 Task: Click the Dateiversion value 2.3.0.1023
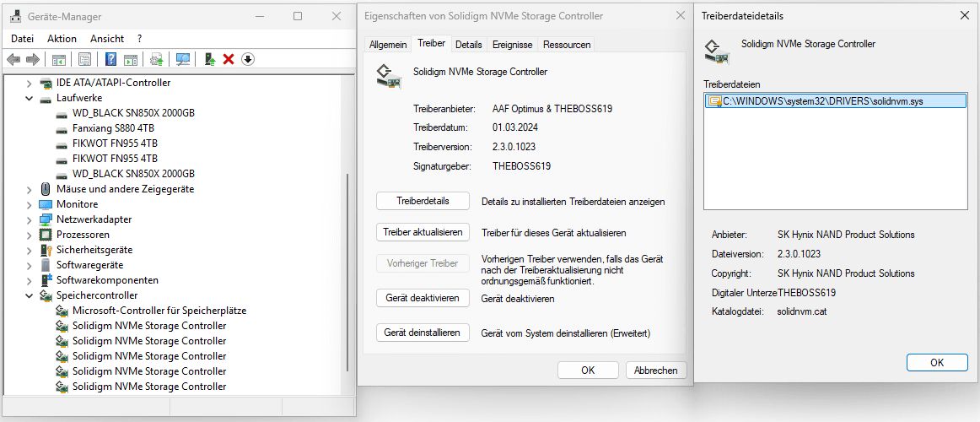click(x=799, y=254)
